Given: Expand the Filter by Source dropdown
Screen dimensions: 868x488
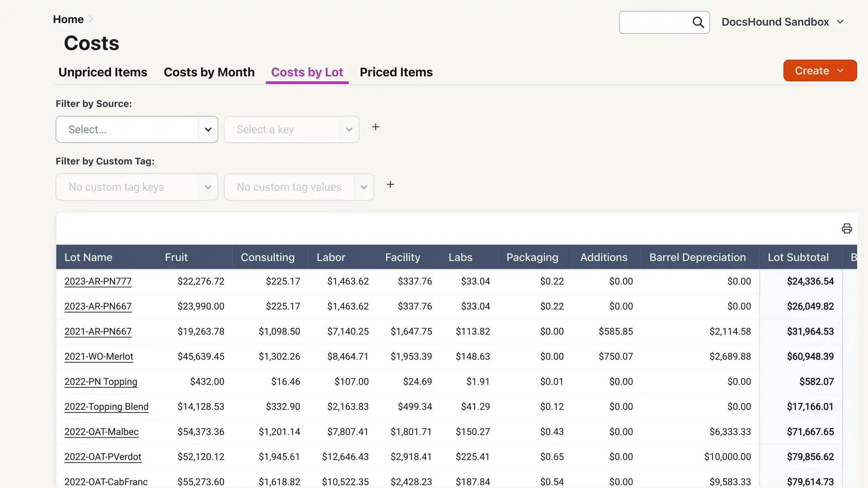Looking at the screenshot, I should (x=137, y=129).
